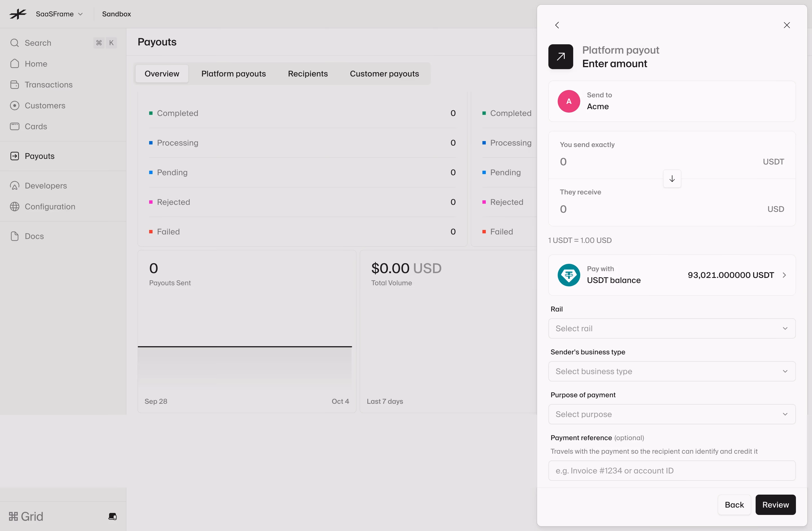Toggle the sidebar collapse icon near Grid
This screenshot has width=812, height=531.
coord(112,516)
